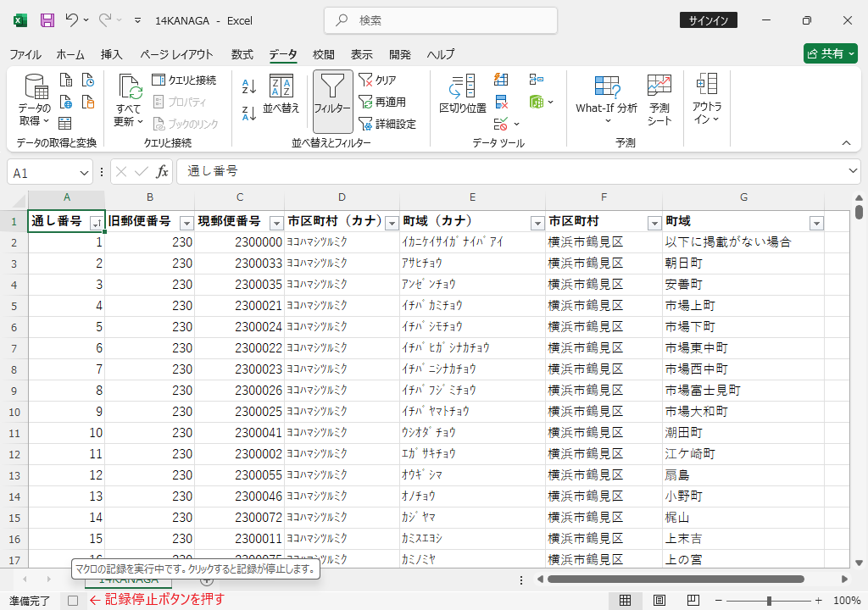Get data from Web icon
The width and height of the screenshot is (868, 610).
click(66, 102)
